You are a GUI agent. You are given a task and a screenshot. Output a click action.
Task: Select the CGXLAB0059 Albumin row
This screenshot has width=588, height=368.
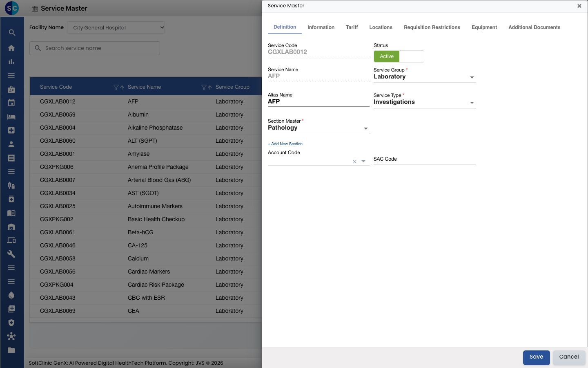click(x=146, y=114)
